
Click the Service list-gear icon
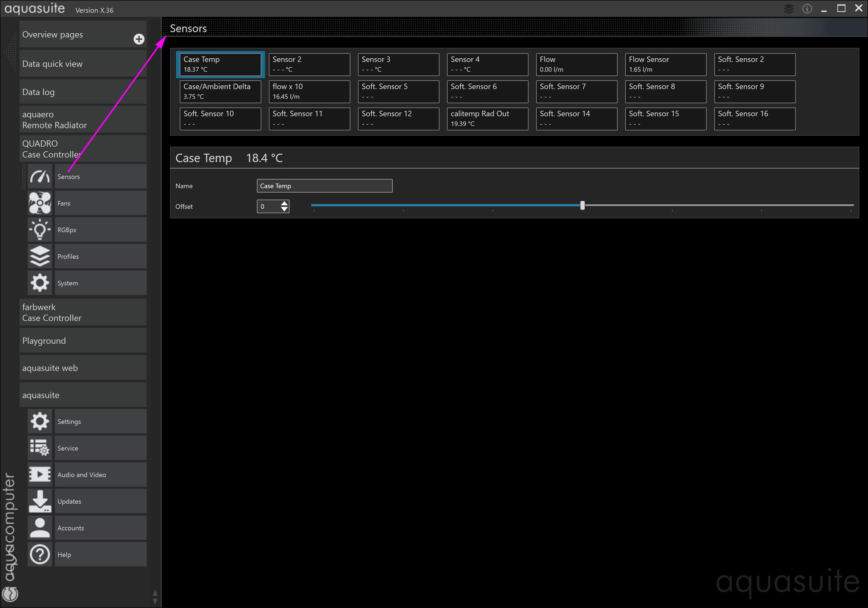[40, 448]
